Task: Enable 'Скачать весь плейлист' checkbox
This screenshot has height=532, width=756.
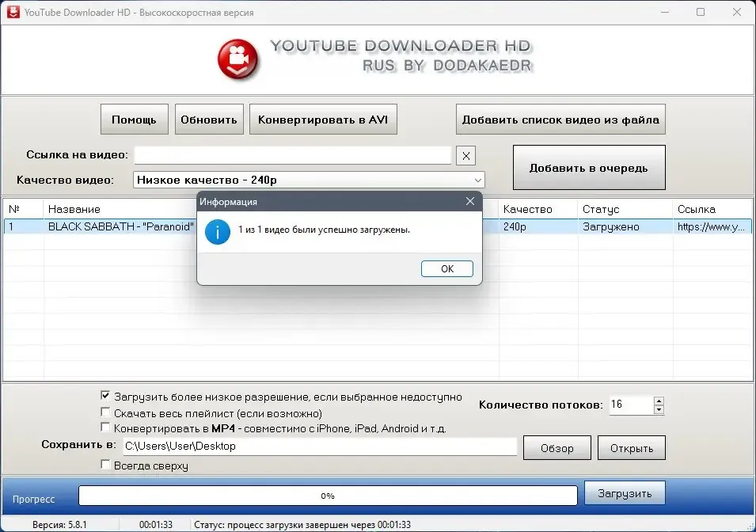Action: click(x=105, y=412)
